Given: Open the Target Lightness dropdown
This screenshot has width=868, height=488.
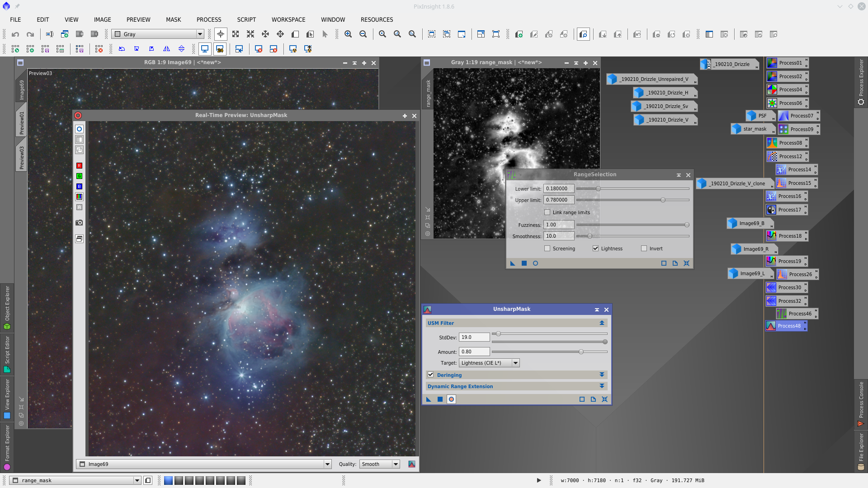Looking at the screenshot, I should coord(489,363).
